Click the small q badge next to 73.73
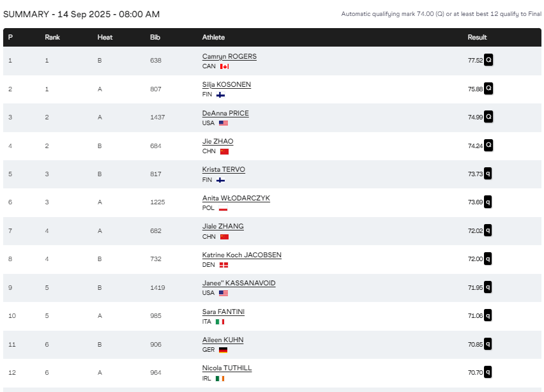 click(x=488, y=174)
